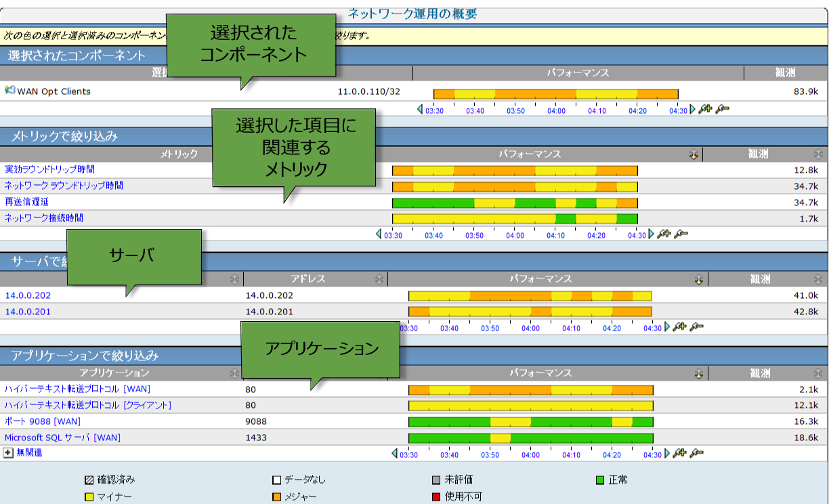Filter by ポート 9088 [WAN] application
Viewport: 829px width, 504px height.
(x=43, y=421)
